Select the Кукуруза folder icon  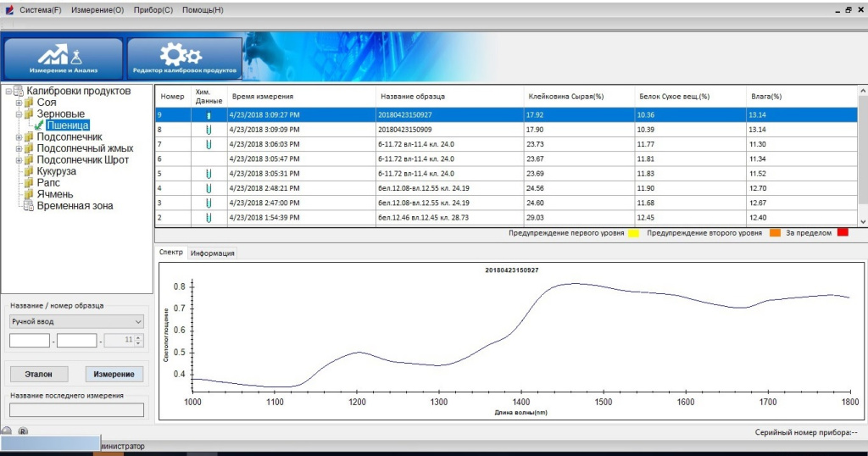tap(29, 171)
